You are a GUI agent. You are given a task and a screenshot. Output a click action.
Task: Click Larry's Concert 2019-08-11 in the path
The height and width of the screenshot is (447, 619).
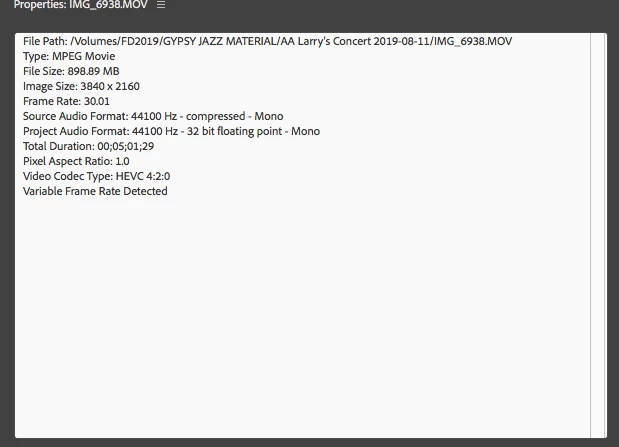[363, 41]
